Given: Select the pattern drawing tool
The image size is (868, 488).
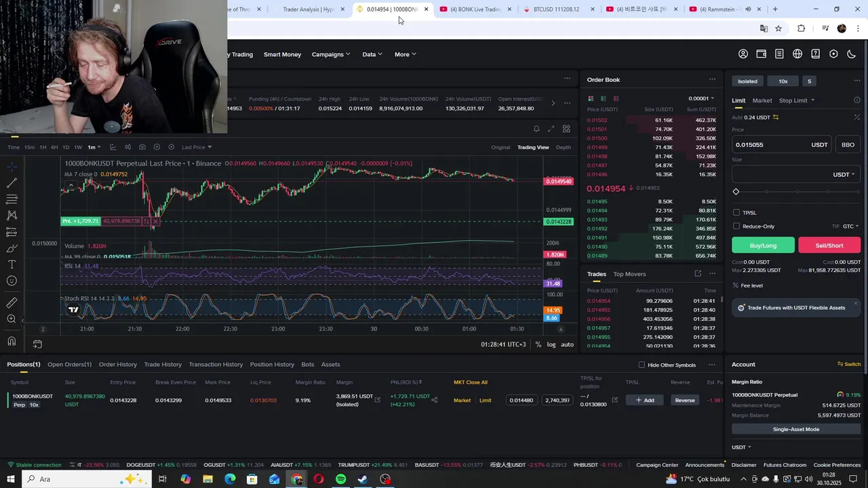Looking at the screenshot, I should (x=12, y=216).
